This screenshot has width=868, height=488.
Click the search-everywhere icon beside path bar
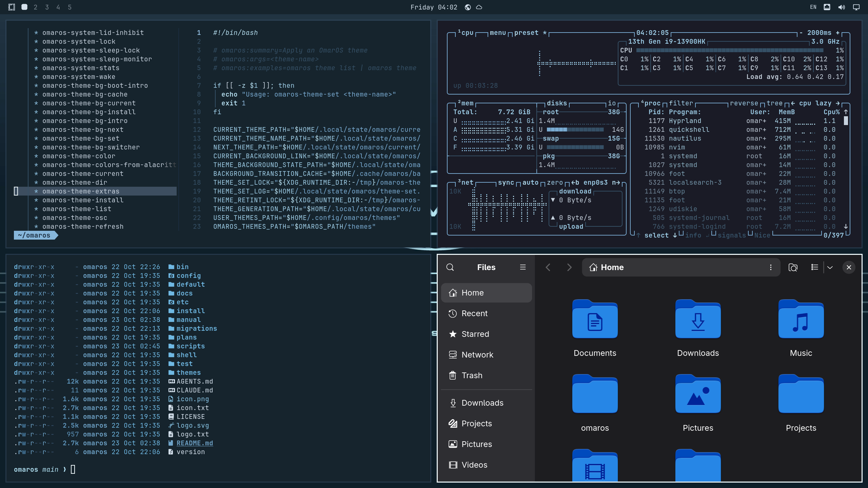pos(793,267)
